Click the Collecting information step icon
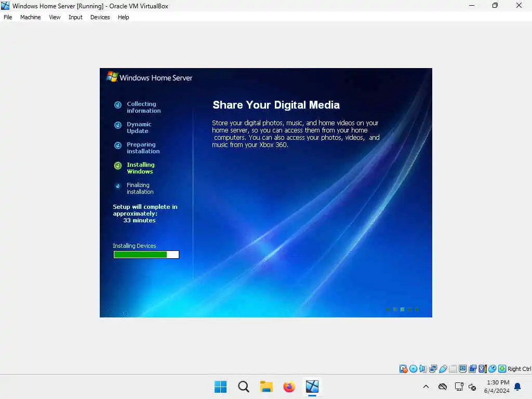This screenshot has width=532, height=399. (118, 105)
